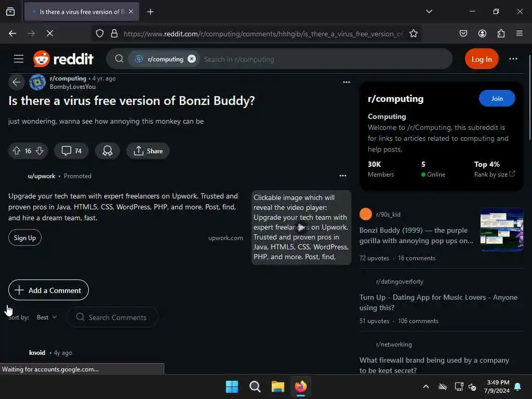Go to Reddit home via logo

click(x=63, y=59)
